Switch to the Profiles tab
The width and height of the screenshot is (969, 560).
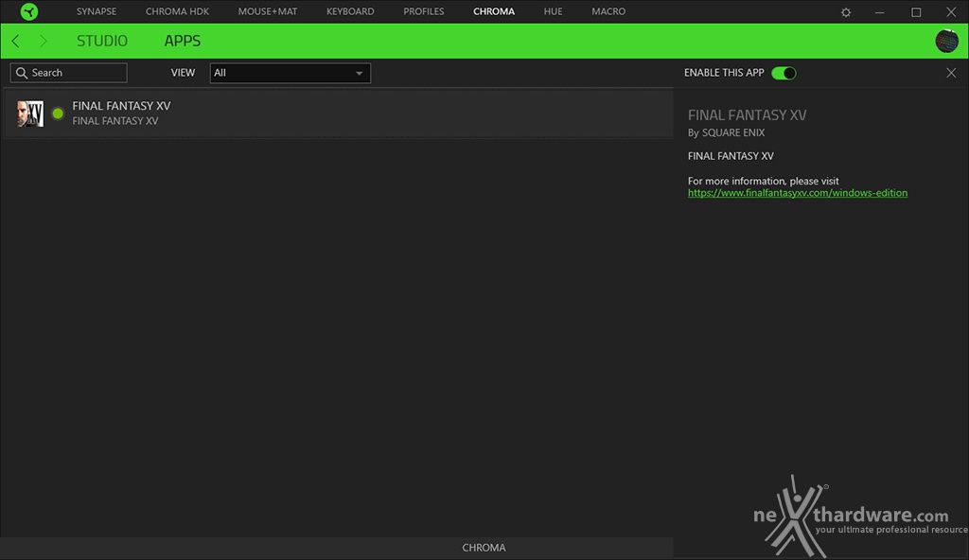(x=424, y=11)
